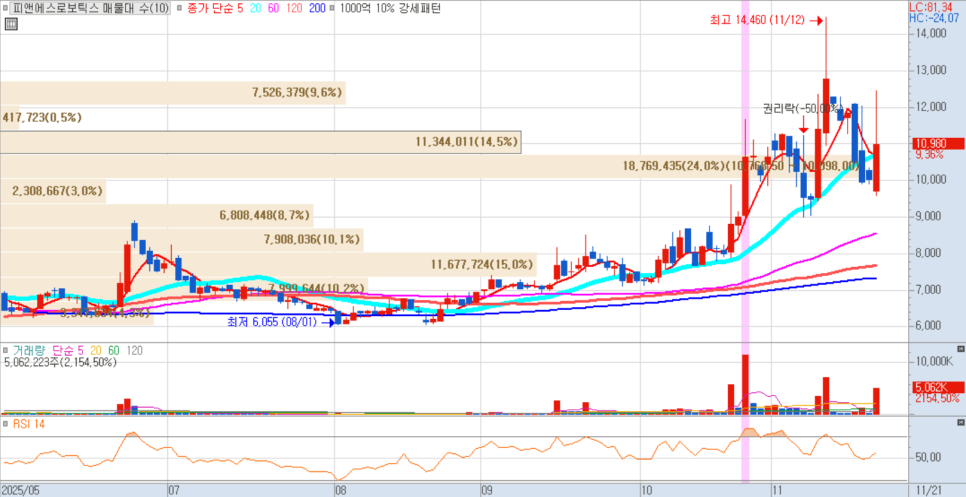
Task: Click the 피앤에스로보틱스 매물대 수(10) title button
Action: pos(90,9)
